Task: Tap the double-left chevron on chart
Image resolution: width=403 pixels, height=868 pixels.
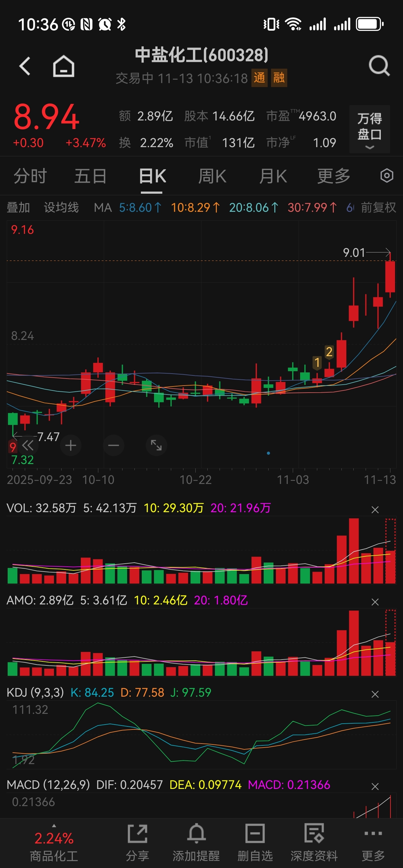Action: [x=28, y=445]
